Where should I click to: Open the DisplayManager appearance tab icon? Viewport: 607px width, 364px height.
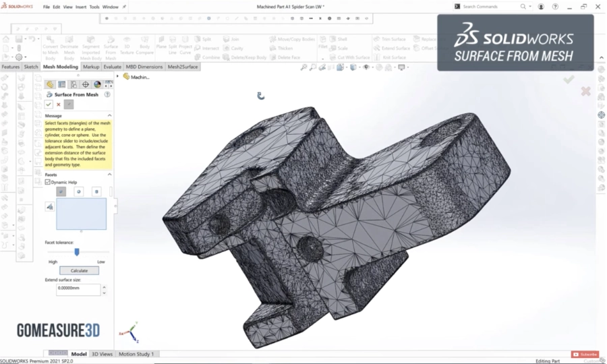pyautogui.click(x=97, y=85)
